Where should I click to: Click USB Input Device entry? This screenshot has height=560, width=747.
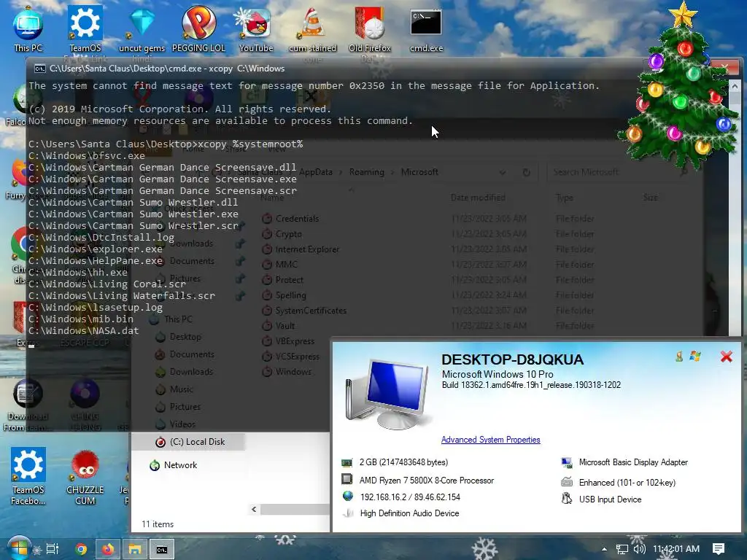(611, 499)
